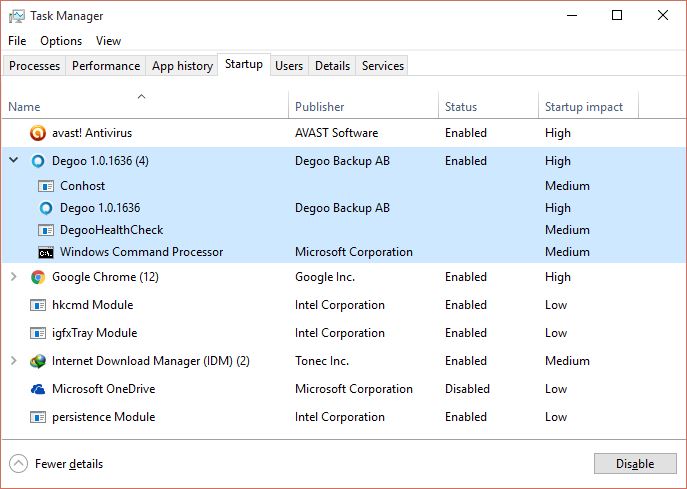
Task: Open the Options menu
Action: pyautogui.click(x=61, y=41)
